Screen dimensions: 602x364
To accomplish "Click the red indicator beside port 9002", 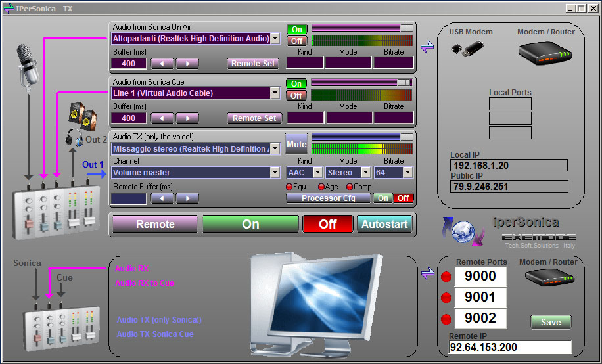I will (446, 319).
